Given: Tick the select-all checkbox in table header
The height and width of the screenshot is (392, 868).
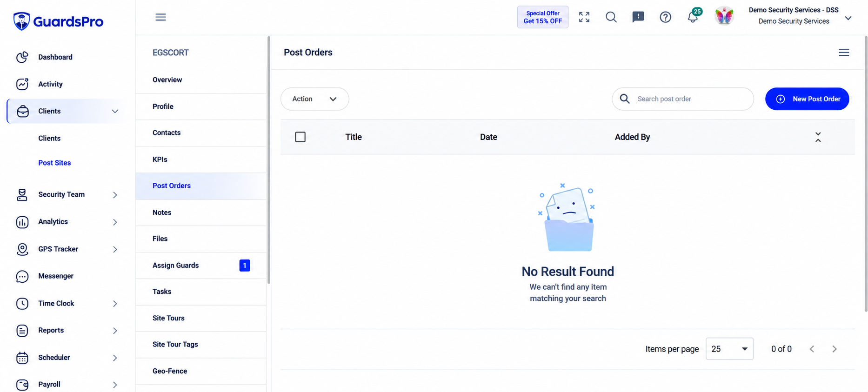Looking at the screenshot, I should [300, 137].
